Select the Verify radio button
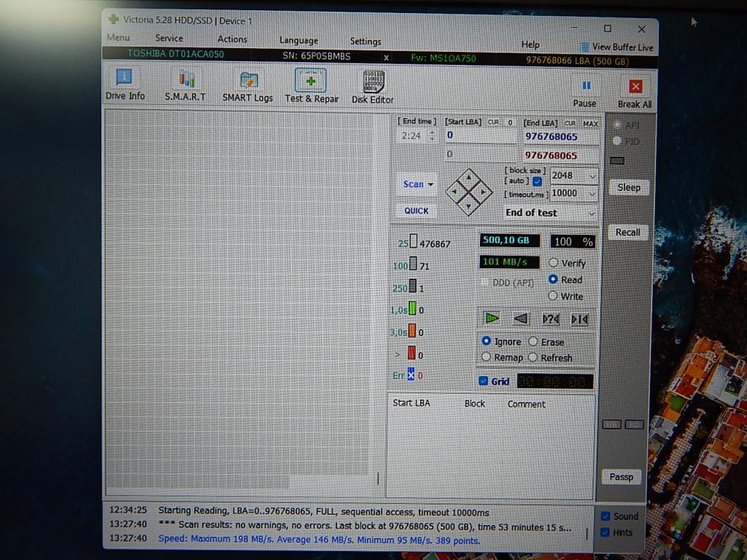 tap(554, 263)
